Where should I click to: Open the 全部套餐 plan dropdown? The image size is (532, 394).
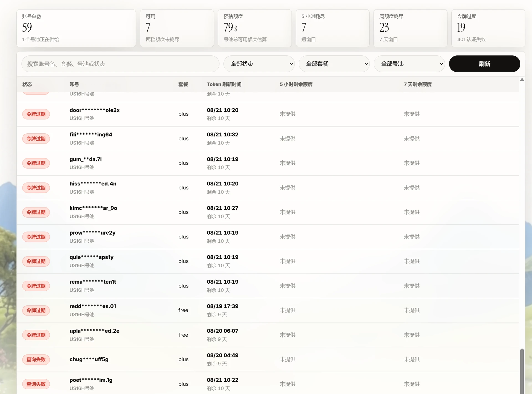click(x=334, y=64)
